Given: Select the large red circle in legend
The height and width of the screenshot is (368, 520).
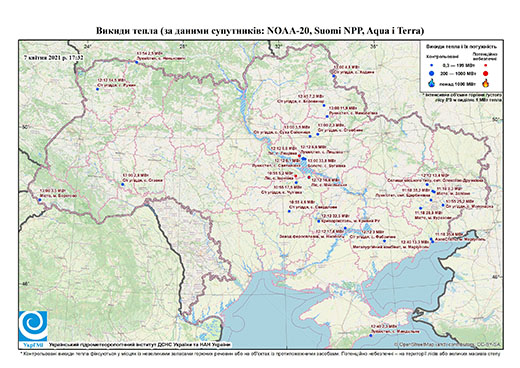Looking at the screenshot, I should [x=485, y=74].
